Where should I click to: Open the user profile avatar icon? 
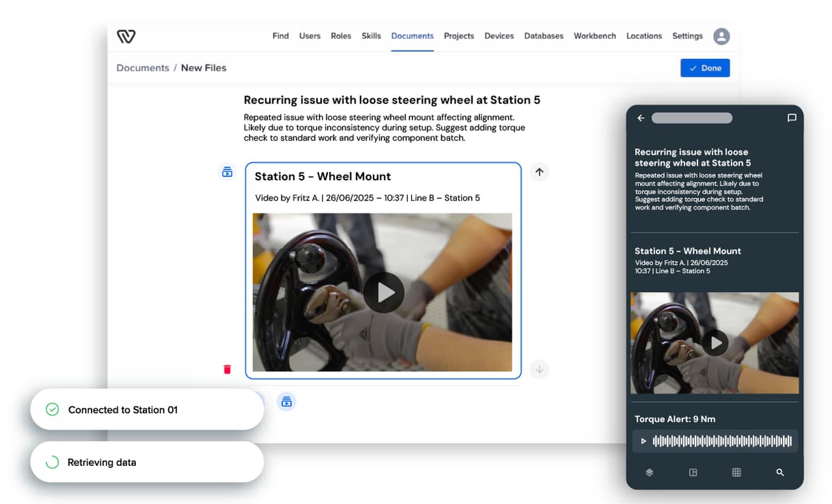pos(721,36)
